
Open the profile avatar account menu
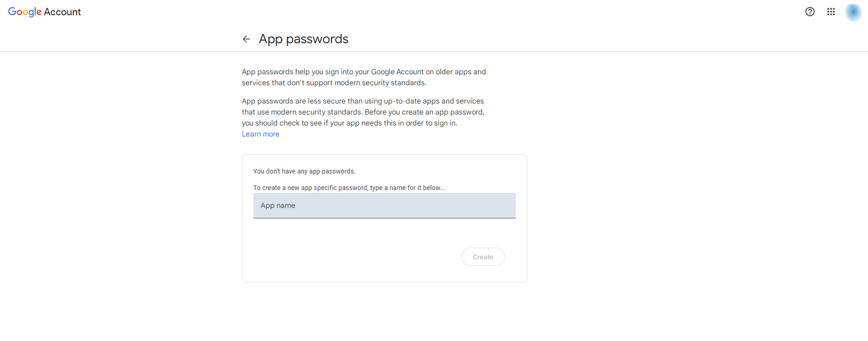pos(853,12)
